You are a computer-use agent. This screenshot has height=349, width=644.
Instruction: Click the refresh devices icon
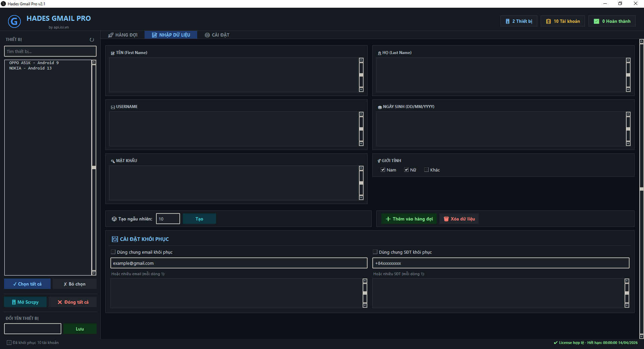92,40
